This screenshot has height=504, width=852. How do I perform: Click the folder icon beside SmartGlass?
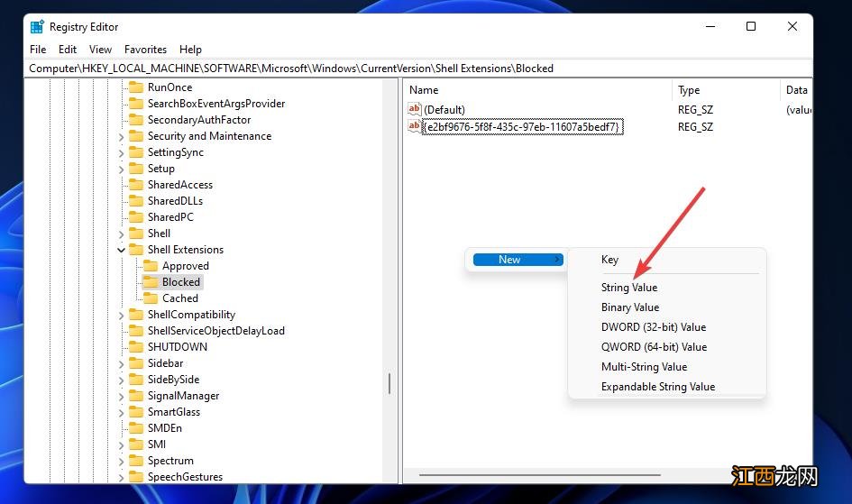(x=136, y=412)
